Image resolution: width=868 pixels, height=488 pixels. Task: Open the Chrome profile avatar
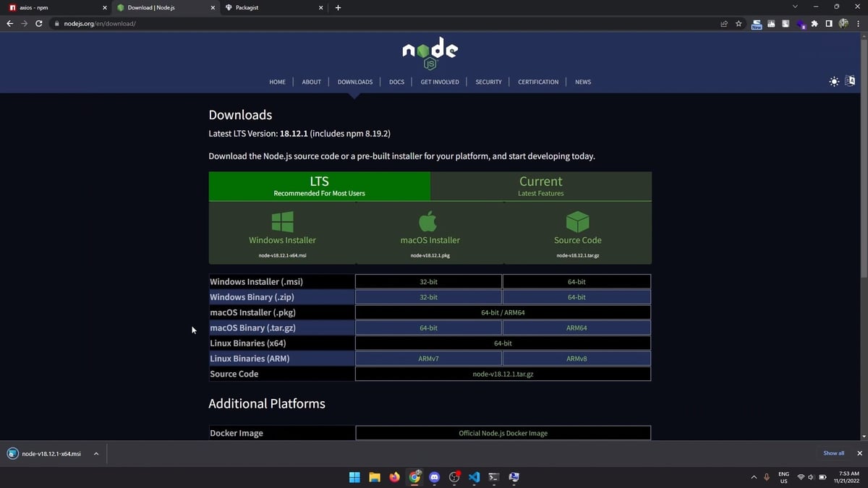point(843,23)
